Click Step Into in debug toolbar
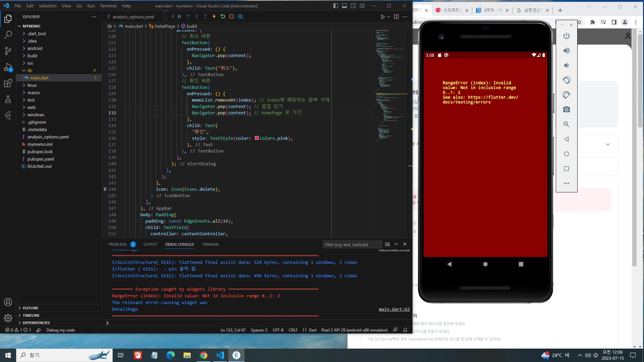 click(x=197, y=16)
